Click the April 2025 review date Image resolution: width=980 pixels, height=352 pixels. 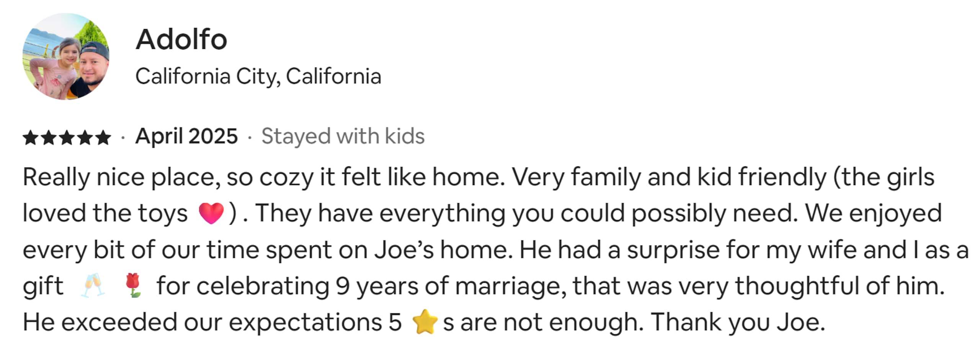[186, 137]
